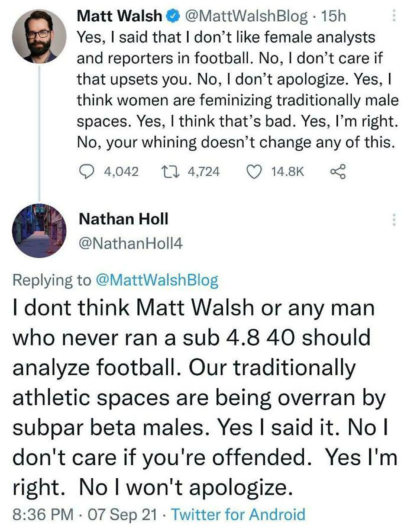Open the three-dot menu on Nathan Holl's reply
The image size is (414, 532).
point(393,220)
